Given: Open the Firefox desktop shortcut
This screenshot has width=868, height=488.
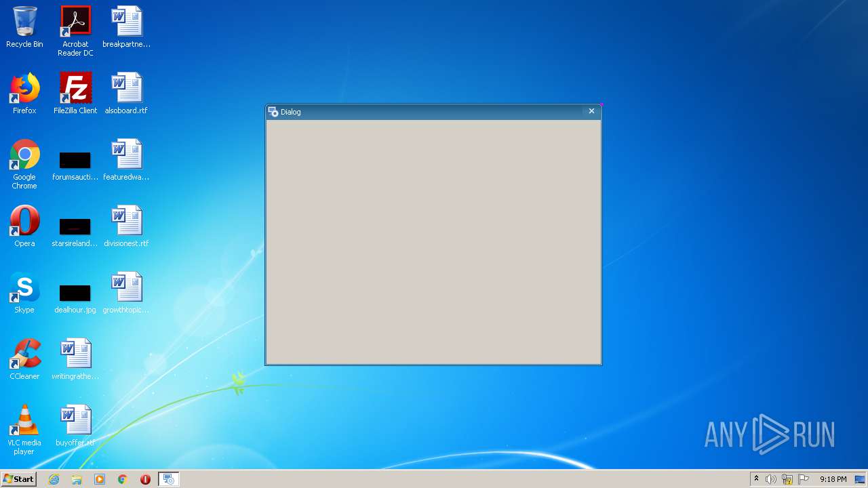Looking at the screenshot, I should [x=24, y=94].
